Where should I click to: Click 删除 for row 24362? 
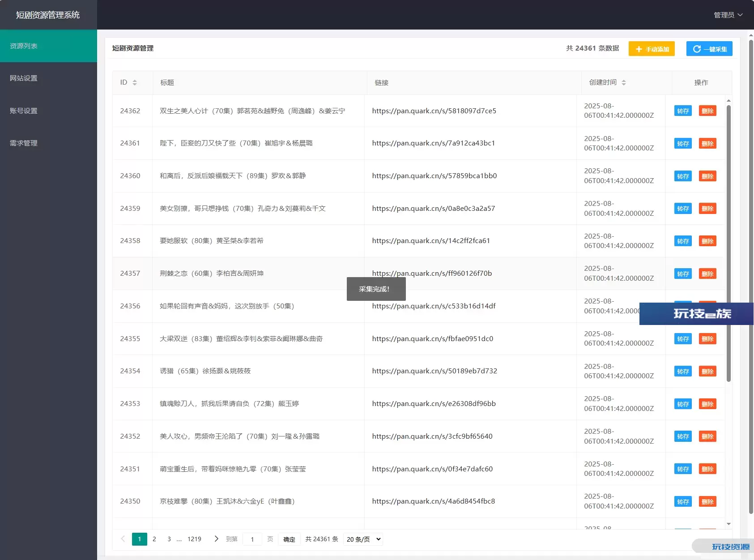point(707,111)
